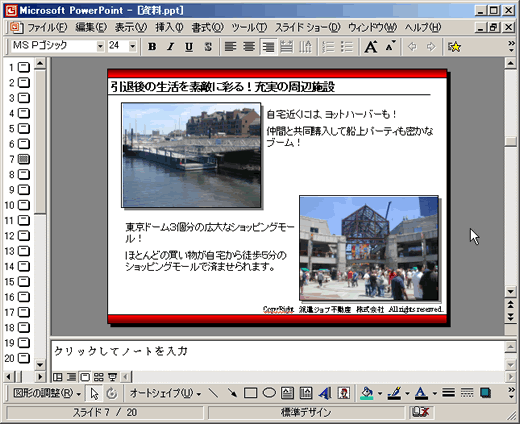Switch to Slide view
Image resolution: width=520 pixels, height=424 pixels.
coord(85,377)
